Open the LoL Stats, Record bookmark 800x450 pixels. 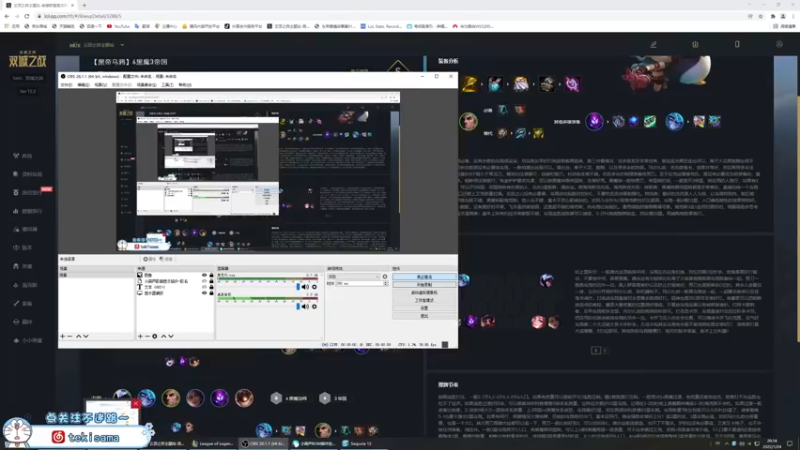pos(381,26)
